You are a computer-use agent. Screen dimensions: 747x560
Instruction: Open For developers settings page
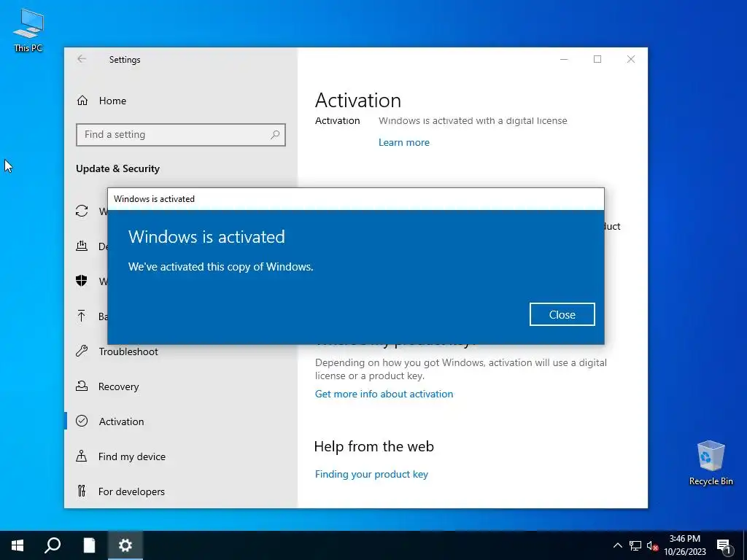131,491
